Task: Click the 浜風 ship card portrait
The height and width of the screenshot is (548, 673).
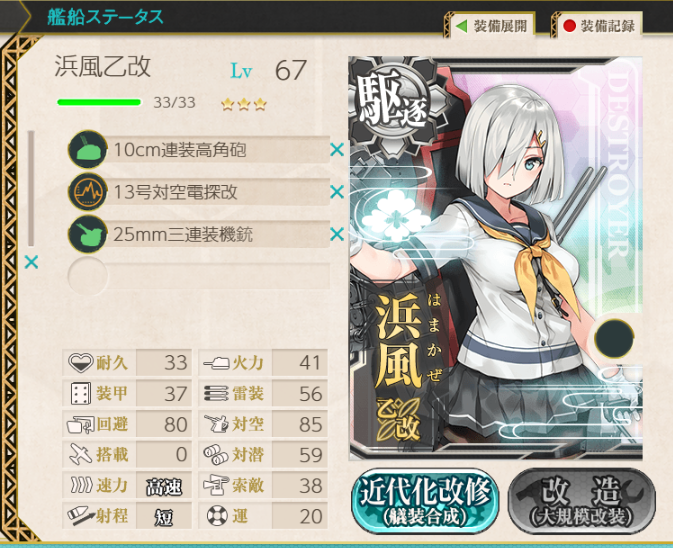Action: click(x=496, y=259)
